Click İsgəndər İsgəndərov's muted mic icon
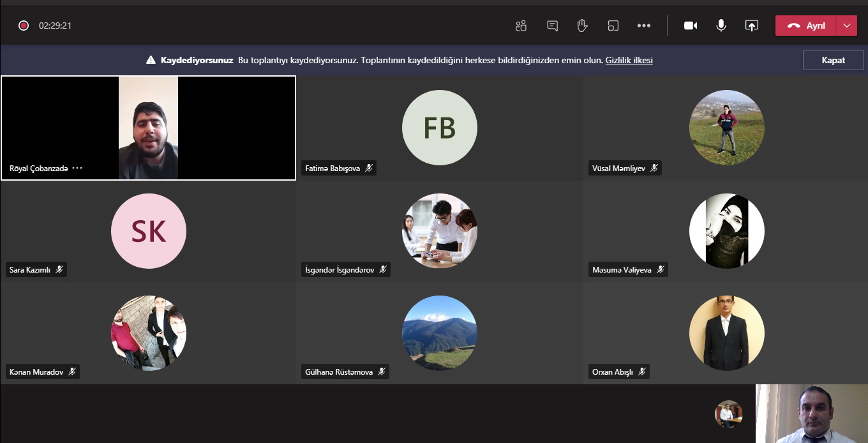The image size is (868, 443). pyautogui.click(x=382, y=269)
